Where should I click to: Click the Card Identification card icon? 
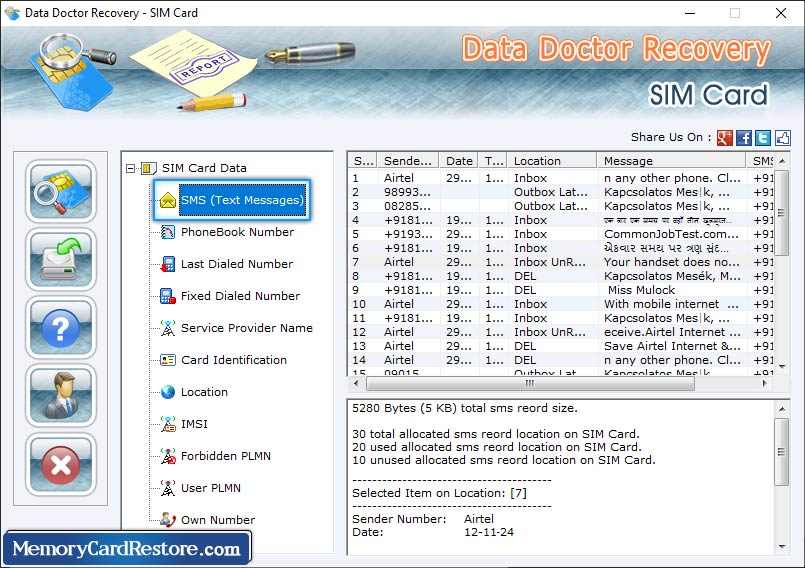pyautogui.click(x=168, y=360)
